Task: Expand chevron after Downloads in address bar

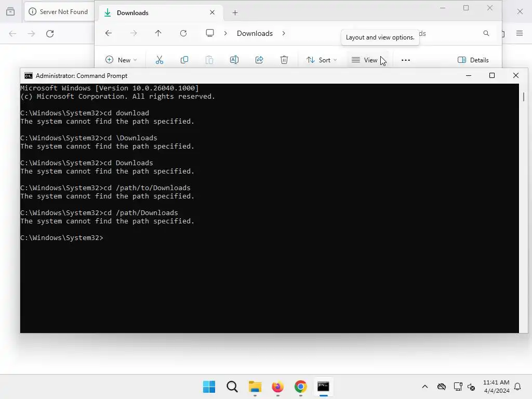Action: pos(284,33)
